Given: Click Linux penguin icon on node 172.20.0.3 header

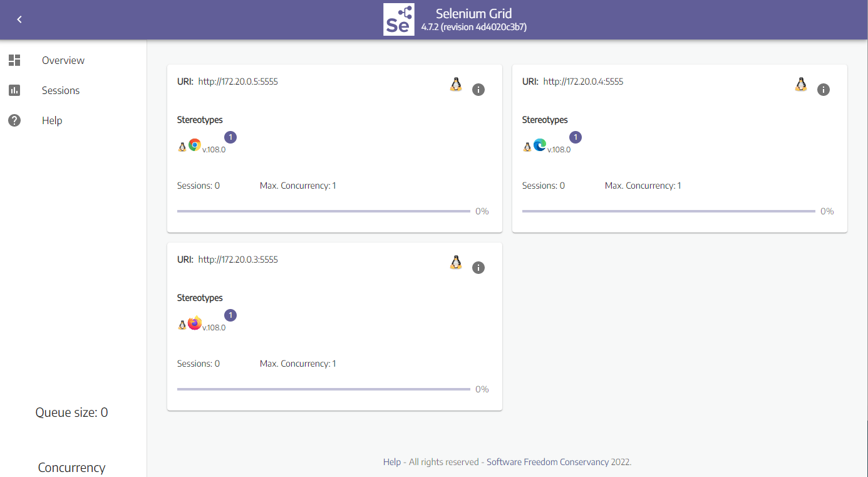Looking at the screenshot, I should tap(456, 263).
